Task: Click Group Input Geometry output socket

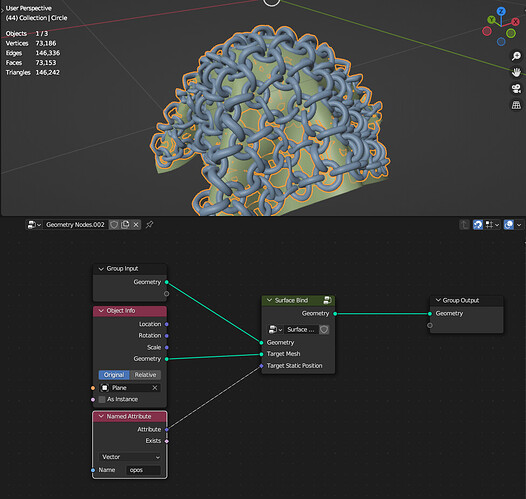Action: tap(167, 282)
